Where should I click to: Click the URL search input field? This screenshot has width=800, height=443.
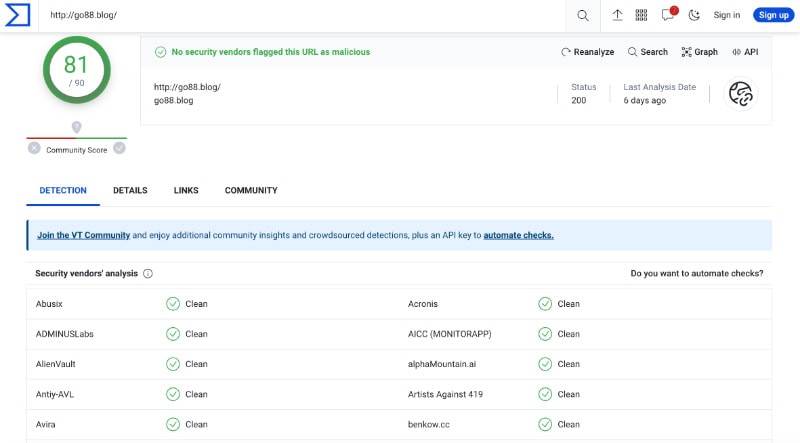coord(304,15)
